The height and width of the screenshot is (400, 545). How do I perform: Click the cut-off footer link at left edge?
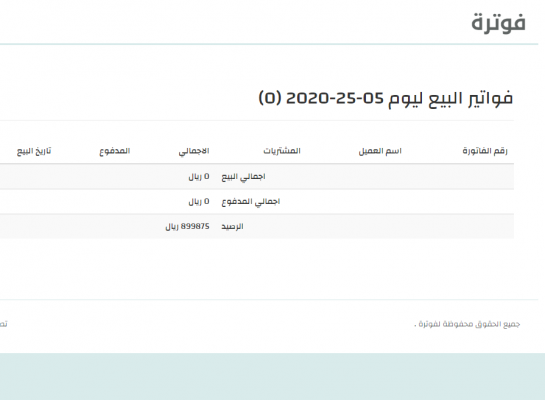(x=3, y=324)
